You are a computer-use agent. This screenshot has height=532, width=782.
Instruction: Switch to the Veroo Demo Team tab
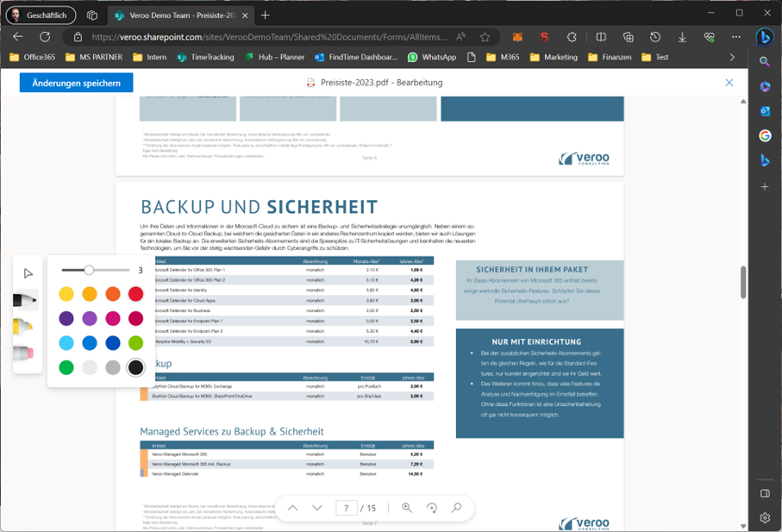coord(172,15)
